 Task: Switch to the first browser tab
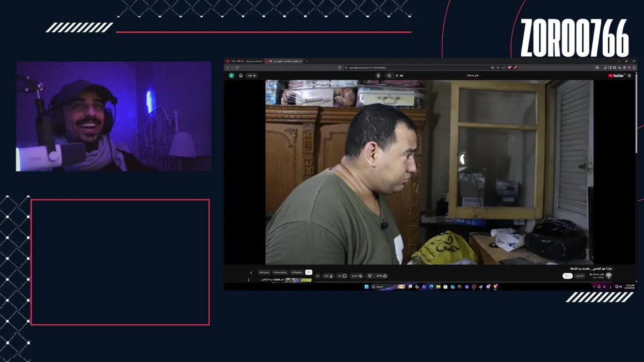[245, 61]
